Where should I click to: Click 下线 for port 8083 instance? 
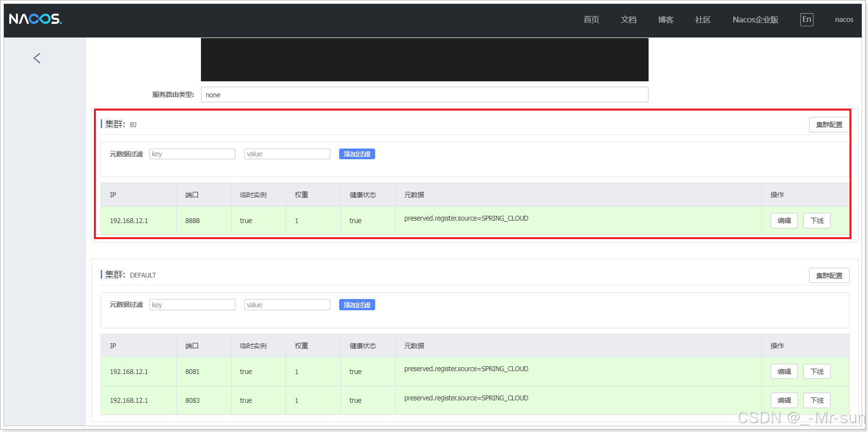[817, 400]
